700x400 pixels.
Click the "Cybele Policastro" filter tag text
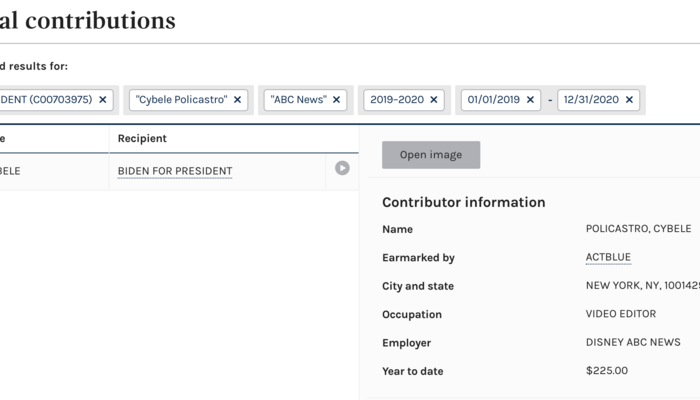coord(180,100)
